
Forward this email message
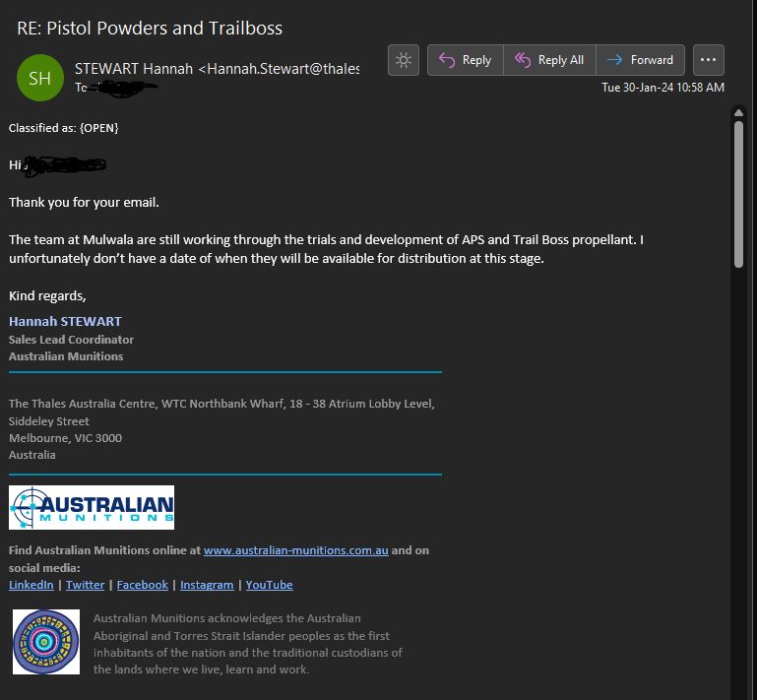tap(641, 60)
